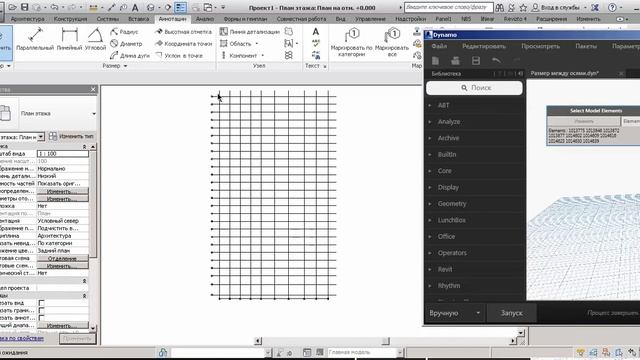The image size is (640, 360).
Task: Toggle the …зать аннот… checkbox in properties
Action: tap(41, 318)
